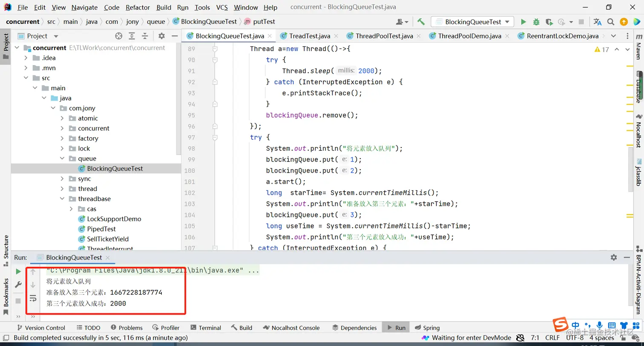Open wrench settings in Run panel

[x=18, y=285]
